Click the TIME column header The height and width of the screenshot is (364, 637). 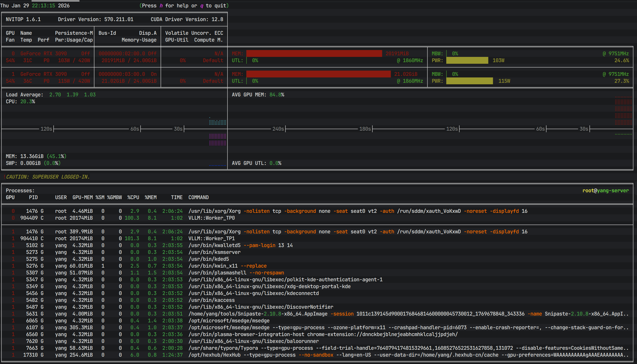coord(177,197)
